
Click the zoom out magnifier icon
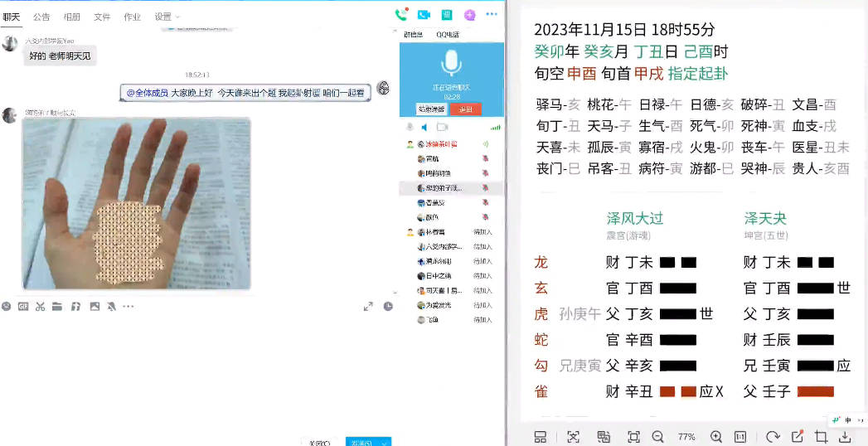pyautogui.click(x=657, y=437)
